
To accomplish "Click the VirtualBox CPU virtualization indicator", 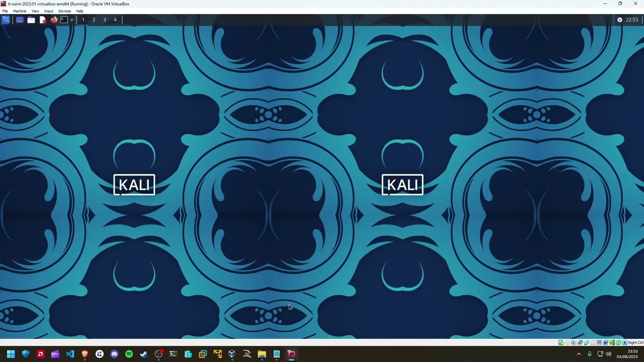I will pos(612,343).
